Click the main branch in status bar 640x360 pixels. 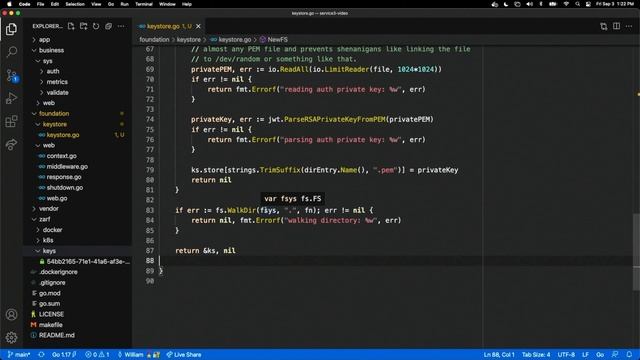click(19, 355)
